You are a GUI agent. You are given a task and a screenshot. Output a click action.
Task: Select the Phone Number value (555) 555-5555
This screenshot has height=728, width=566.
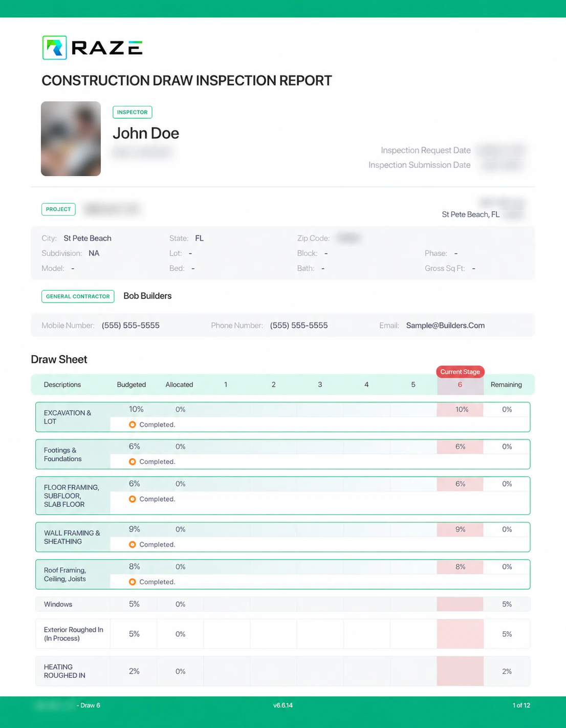click(x=299, y=326)
